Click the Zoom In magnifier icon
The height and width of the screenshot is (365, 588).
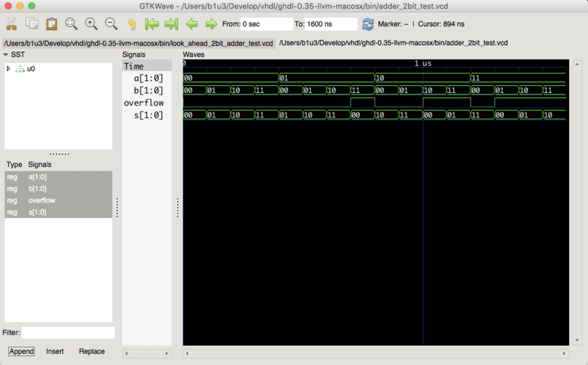click(91, 24)
